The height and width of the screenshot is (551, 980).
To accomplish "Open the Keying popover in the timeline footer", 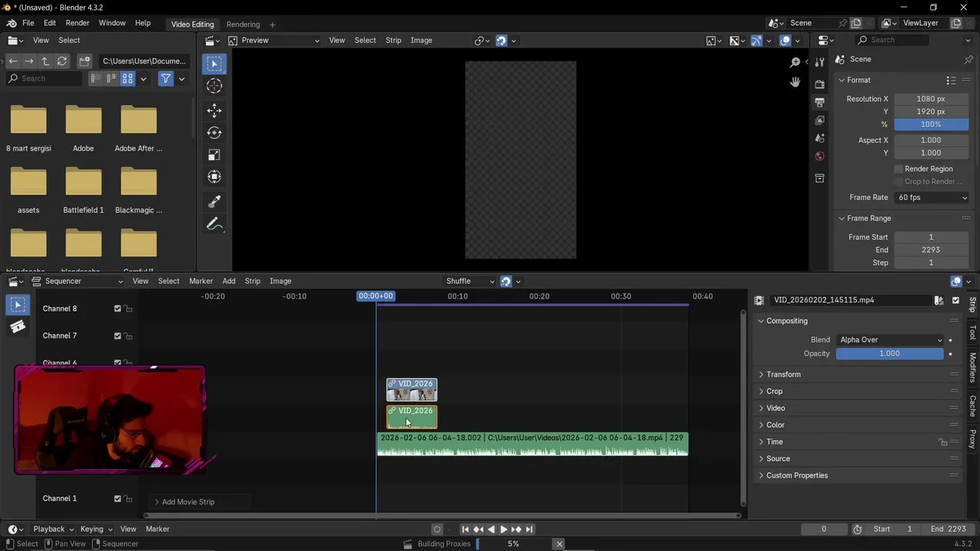I will (96, 529).
